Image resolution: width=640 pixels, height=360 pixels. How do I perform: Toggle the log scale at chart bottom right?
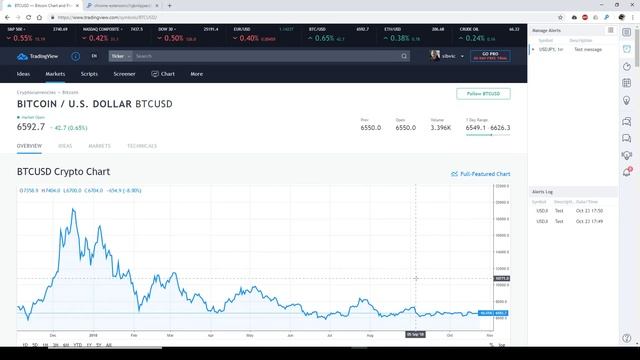pos(502,345)
